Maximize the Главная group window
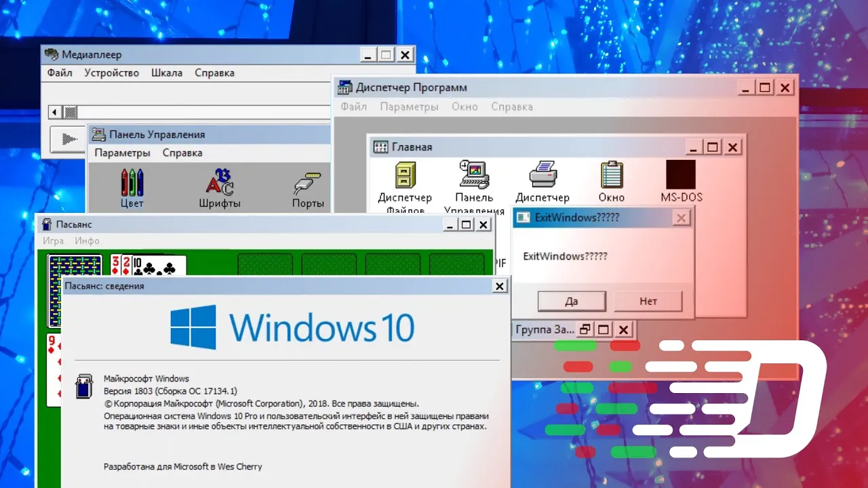The height and width of the screenshot is (488, 868). point(712,147)
